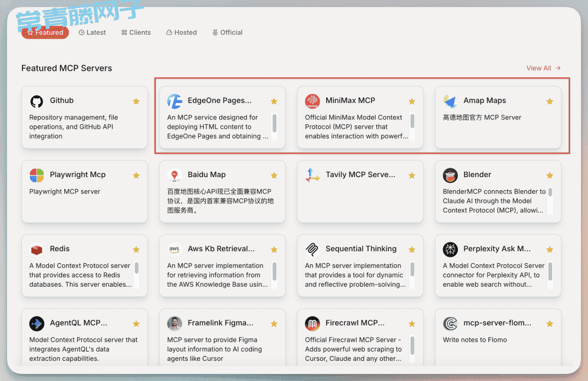Click the 'Featured MCP Servers' heading
The width and height of the screenshot is (588, 381).
tap(67, 68)
